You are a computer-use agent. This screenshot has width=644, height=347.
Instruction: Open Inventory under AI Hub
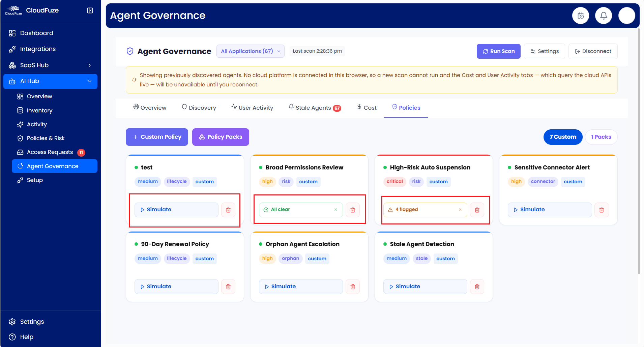coord(55,111)
